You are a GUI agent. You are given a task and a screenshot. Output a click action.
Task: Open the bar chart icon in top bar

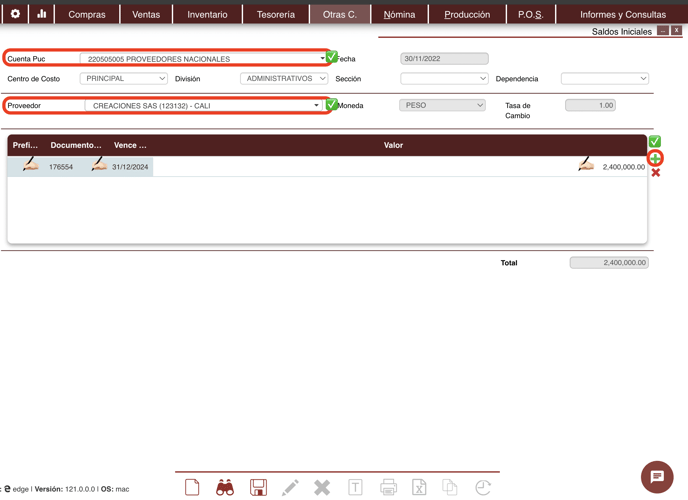tap(42, 14)
